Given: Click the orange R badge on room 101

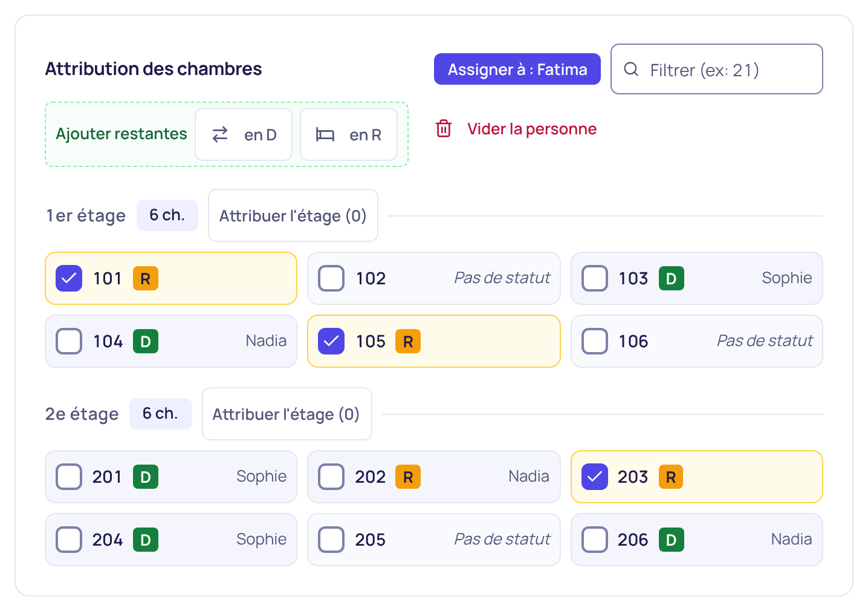Looking at the screenshot, I should pos(146,278).
